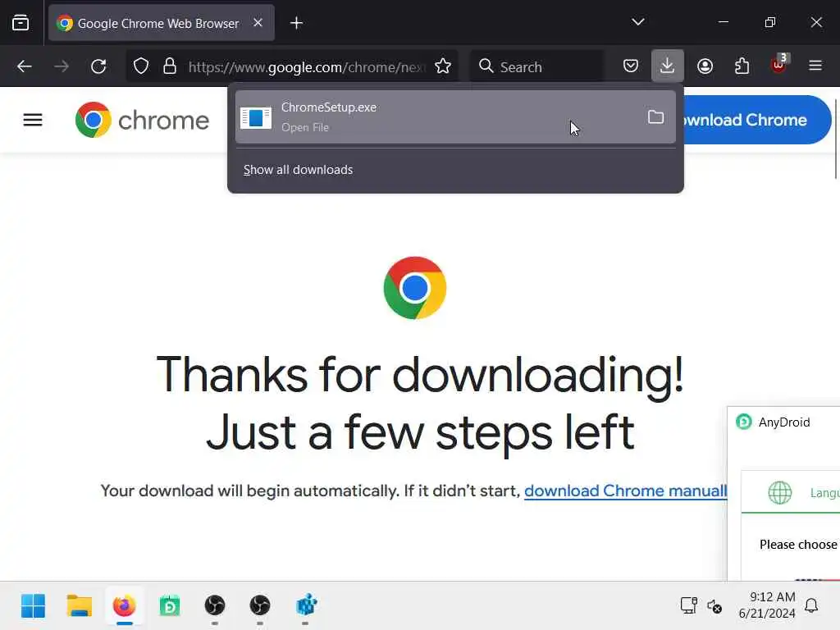Viewport: 840px width, 630px height.
Task: Toggle the Downloads panel button
Action: 668,66
